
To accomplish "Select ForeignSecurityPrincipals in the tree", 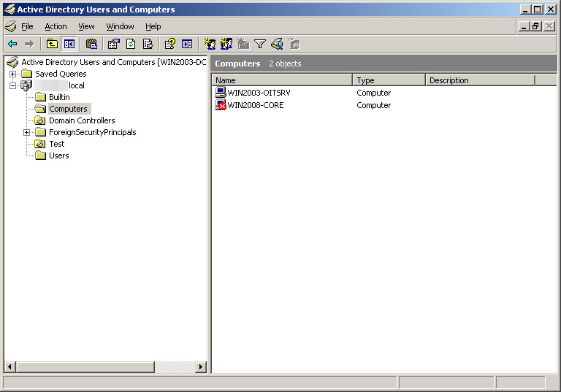I will 93,132.
